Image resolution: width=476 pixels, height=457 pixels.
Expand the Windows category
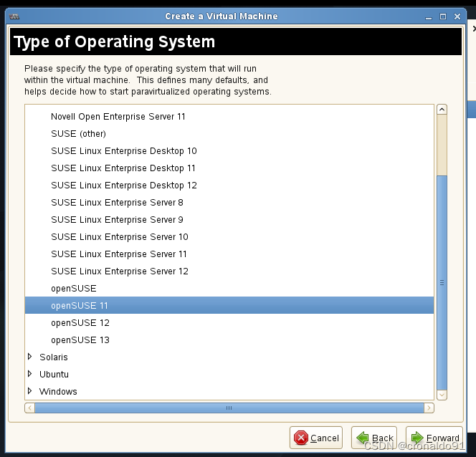tap(30, 391)
